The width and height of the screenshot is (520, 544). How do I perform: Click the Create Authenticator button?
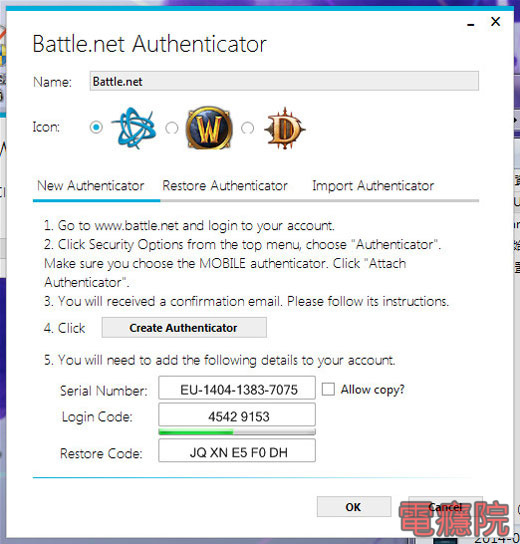pyautogui.click(x=184, y=328)
